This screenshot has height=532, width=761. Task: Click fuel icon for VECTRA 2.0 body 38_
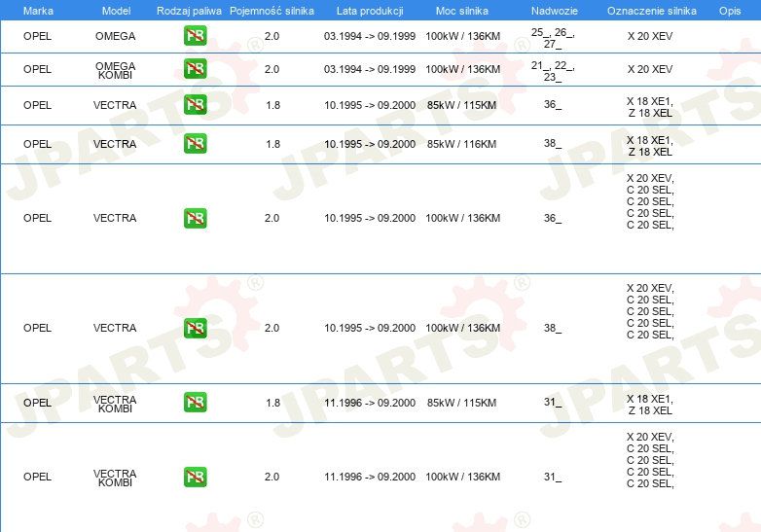[x=195, y=328]
